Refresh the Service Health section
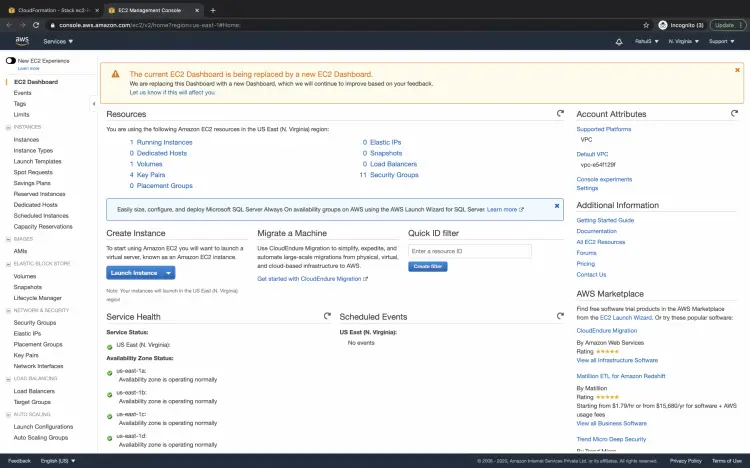750x468 pixels. pyautogui.click(x=327, y=316)
